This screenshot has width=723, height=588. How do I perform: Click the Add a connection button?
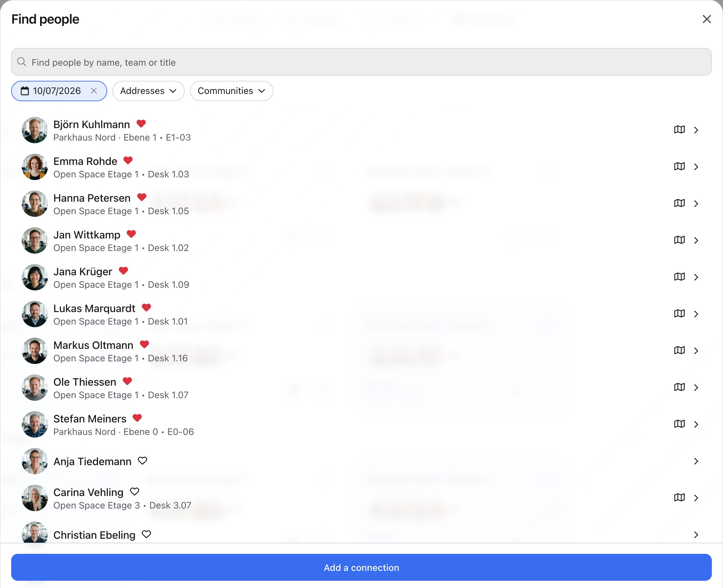click(x=361, y=567)
